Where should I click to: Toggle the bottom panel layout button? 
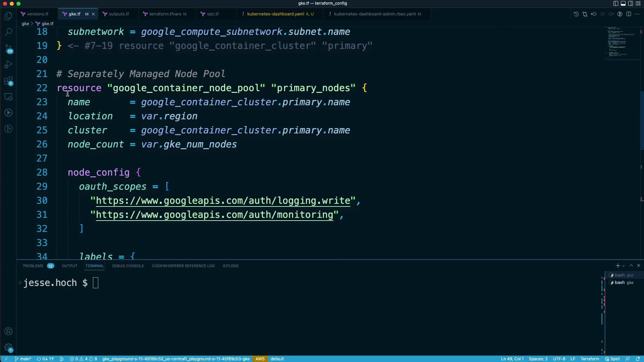coord(623,3)
